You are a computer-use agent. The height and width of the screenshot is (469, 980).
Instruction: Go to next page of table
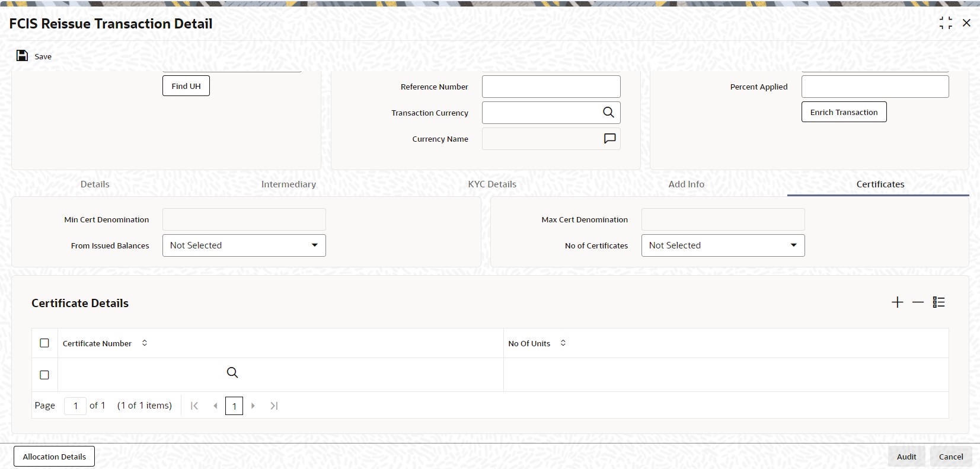click(x=253, y=406)
